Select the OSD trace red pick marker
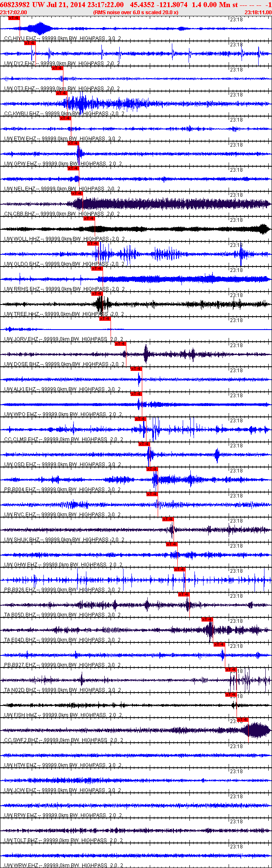The height and width of the screenshot is (868, 272). click(144, 444)
